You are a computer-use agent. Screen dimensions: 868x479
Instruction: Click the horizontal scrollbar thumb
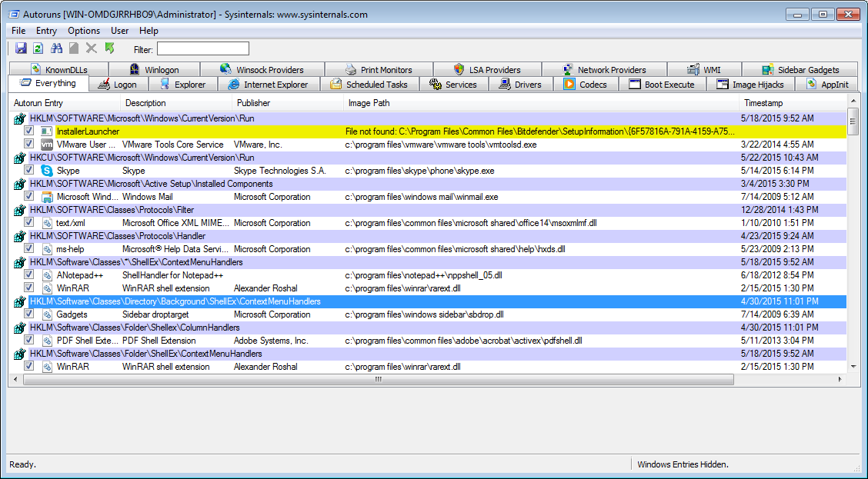tap(379, 380)
